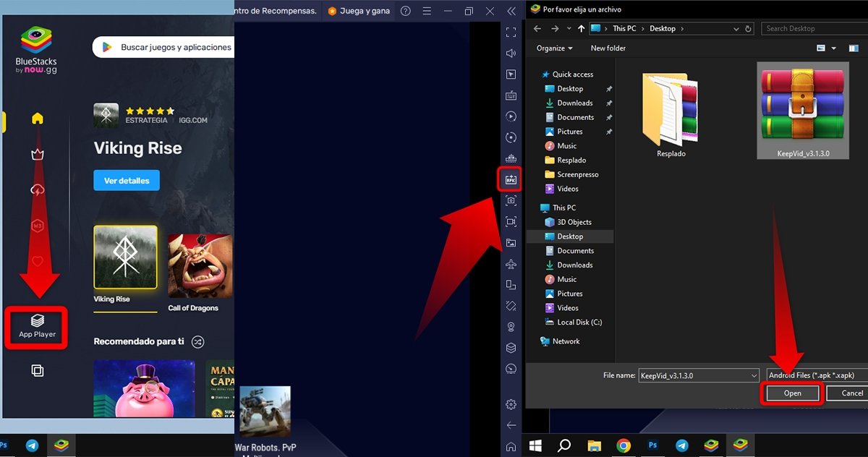
Task: Click the shuffle icon beside Recomendado para ti
Action: pos(198,341)
